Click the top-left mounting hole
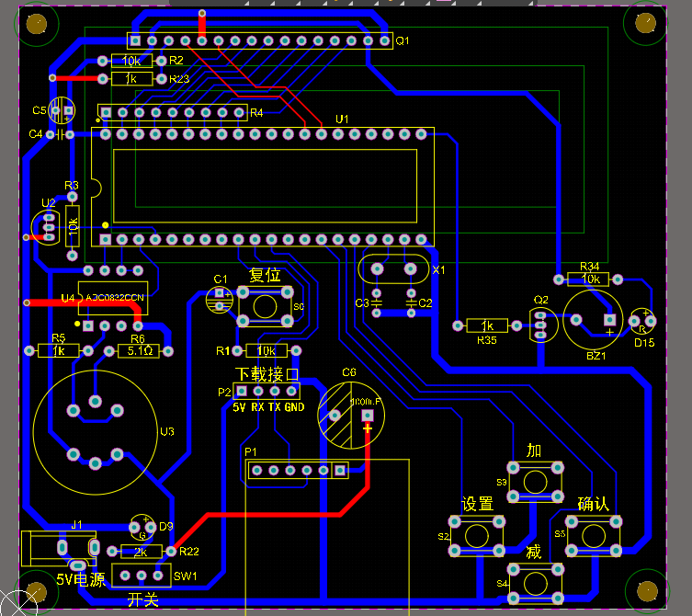The height and width of the screenshot is (616, 692). pos(37,24)
